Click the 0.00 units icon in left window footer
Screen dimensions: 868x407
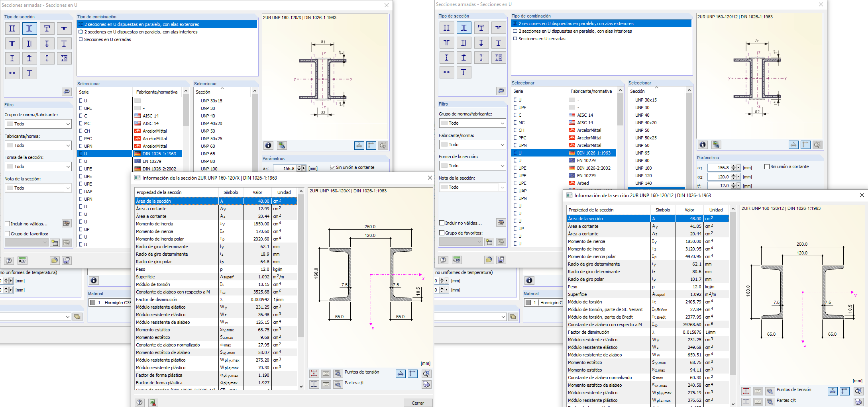[x=22, y=260]
